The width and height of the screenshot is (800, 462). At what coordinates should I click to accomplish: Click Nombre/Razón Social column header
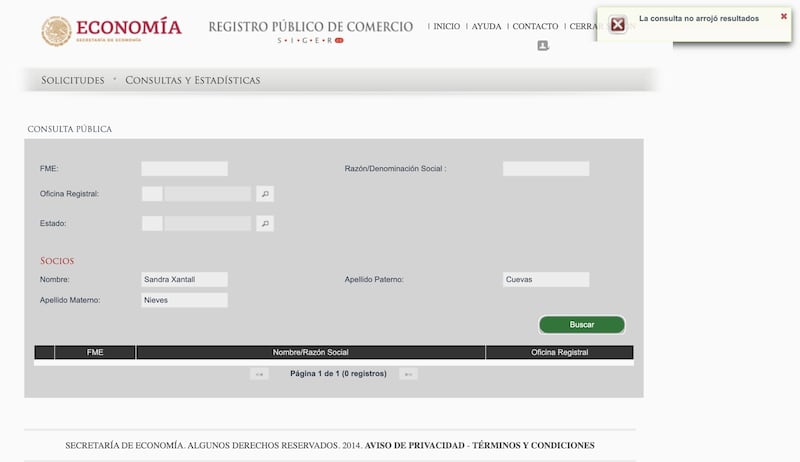pos(311,352)
